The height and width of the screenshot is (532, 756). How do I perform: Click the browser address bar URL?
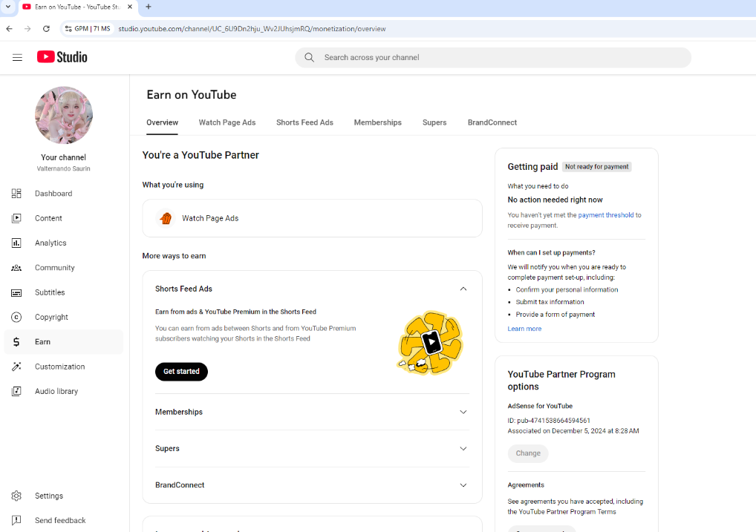[252, 29]
